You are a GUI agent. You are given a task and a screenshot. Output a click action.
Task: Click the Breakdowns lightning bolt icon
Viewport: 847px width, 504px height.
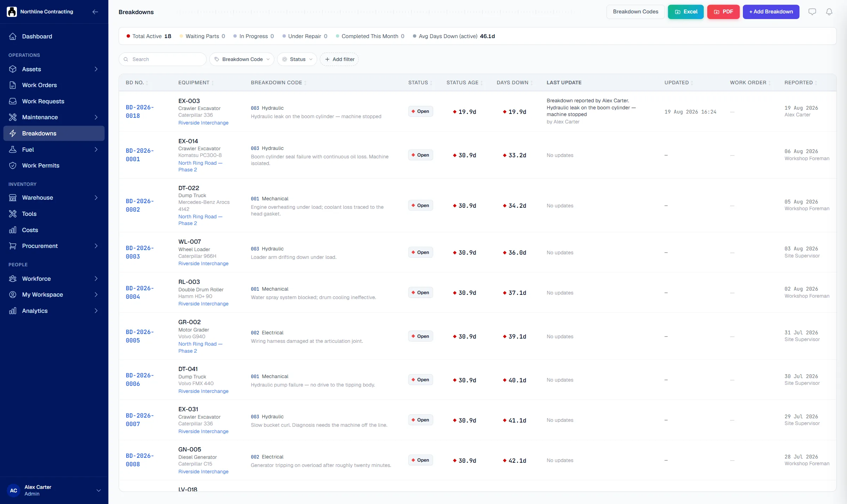point(13,133)
